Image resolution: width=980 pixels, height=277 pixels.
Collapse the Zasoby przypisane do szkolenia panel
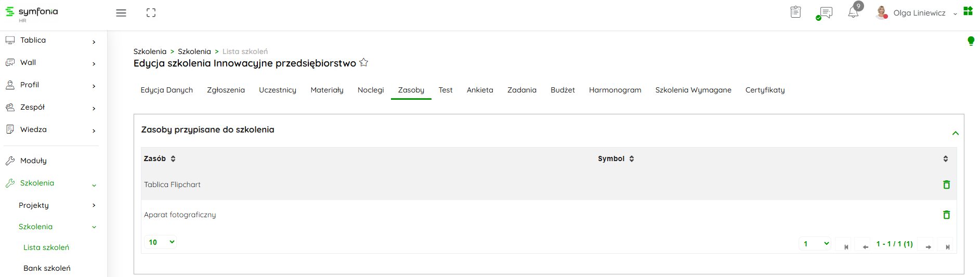point(955,134)
